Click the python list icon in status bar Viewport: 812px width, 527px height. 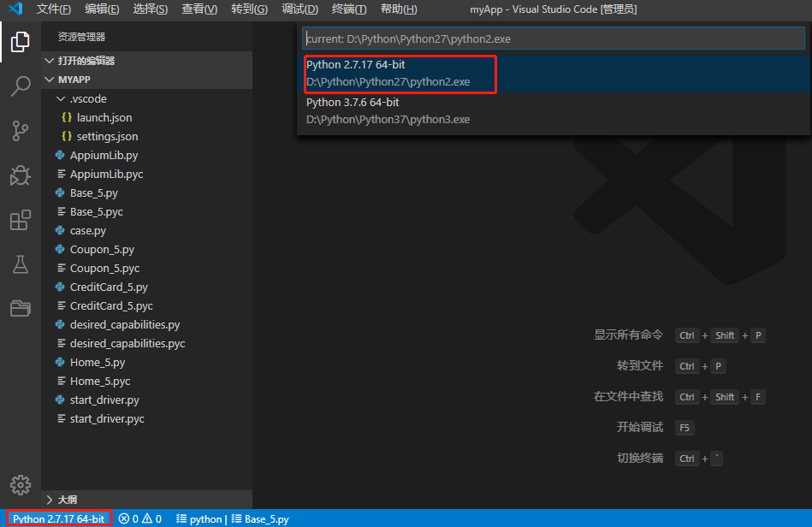coord(181,518)
